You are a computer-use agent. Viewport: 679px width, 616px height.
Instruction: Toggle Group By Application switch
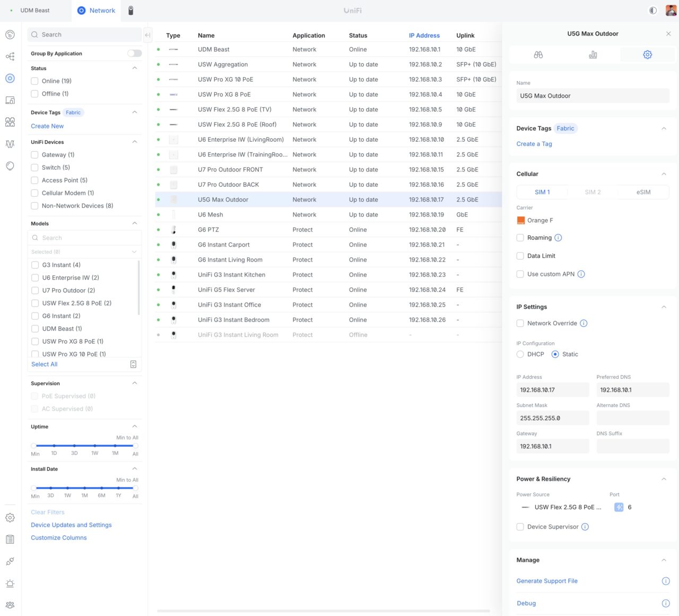tap(135, 53)
